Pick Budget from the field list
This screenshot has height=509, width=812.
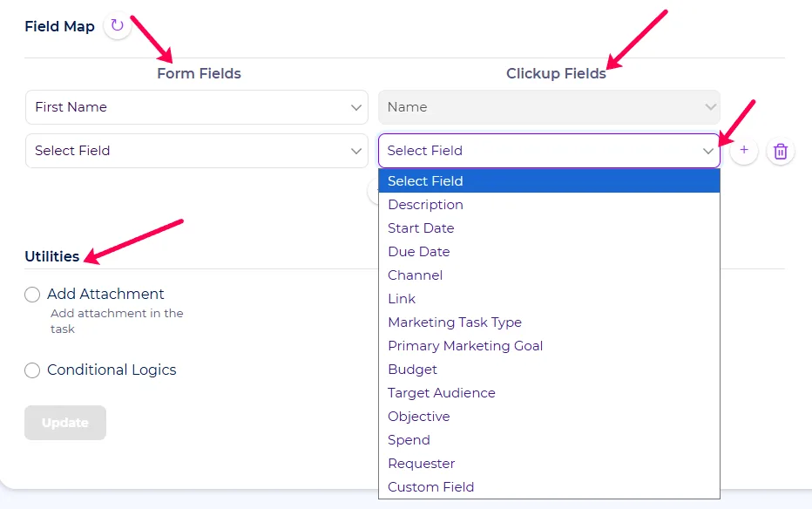pos(549,370)
